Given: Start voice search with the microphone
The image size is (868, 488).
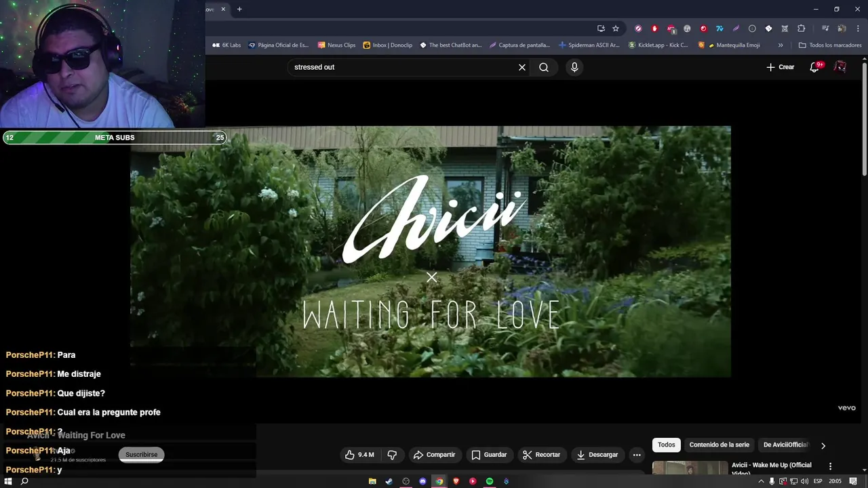Looking at the screenshot, I should click(574, 67).
